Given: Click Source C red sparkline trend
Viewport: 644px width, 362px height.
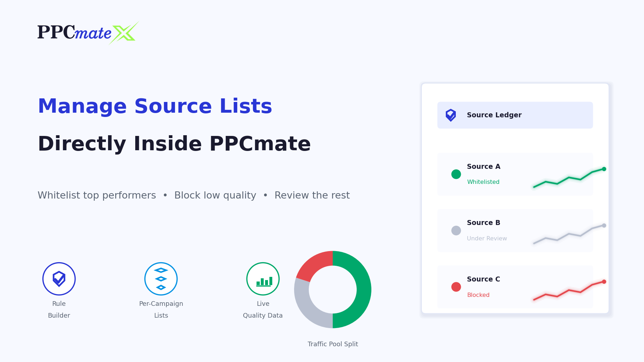Looking at the screenshot, I should point(569,290).
